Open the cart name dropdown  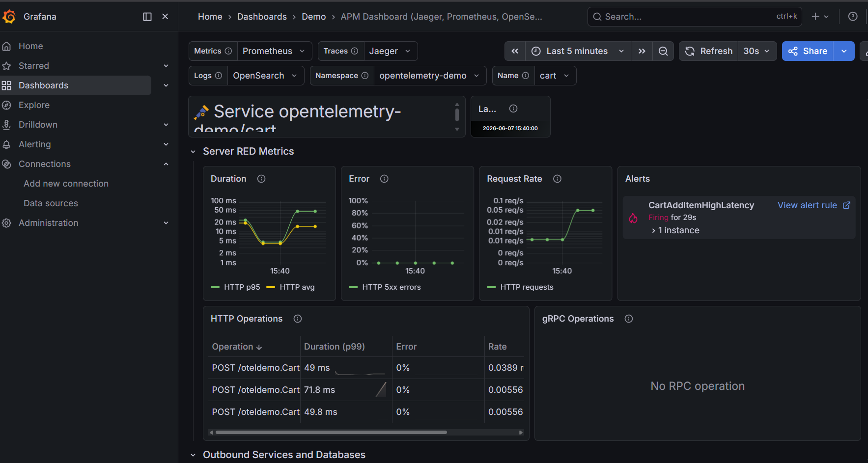coord(555,76)
